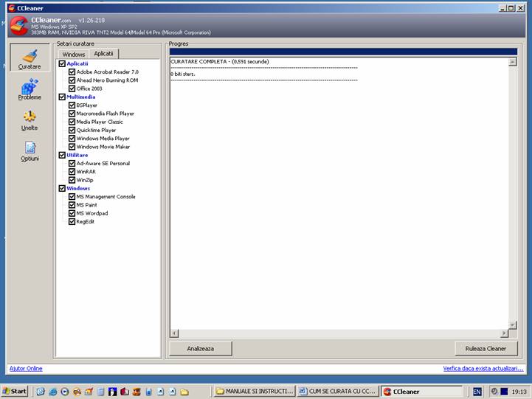Click the horizontal scrollbar right arrow
532x399 pixels.
point(504,333)
